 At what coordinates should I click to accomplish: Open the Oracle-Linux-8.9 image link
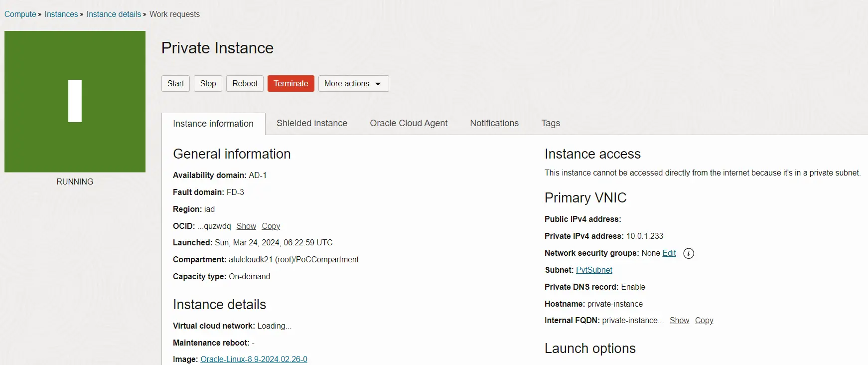[254, 360]
